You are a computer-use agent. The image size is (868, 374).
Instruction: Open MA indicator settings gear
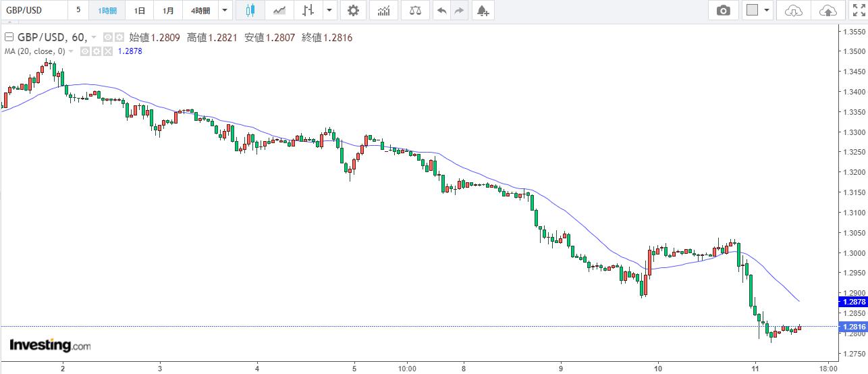[95, 51]
